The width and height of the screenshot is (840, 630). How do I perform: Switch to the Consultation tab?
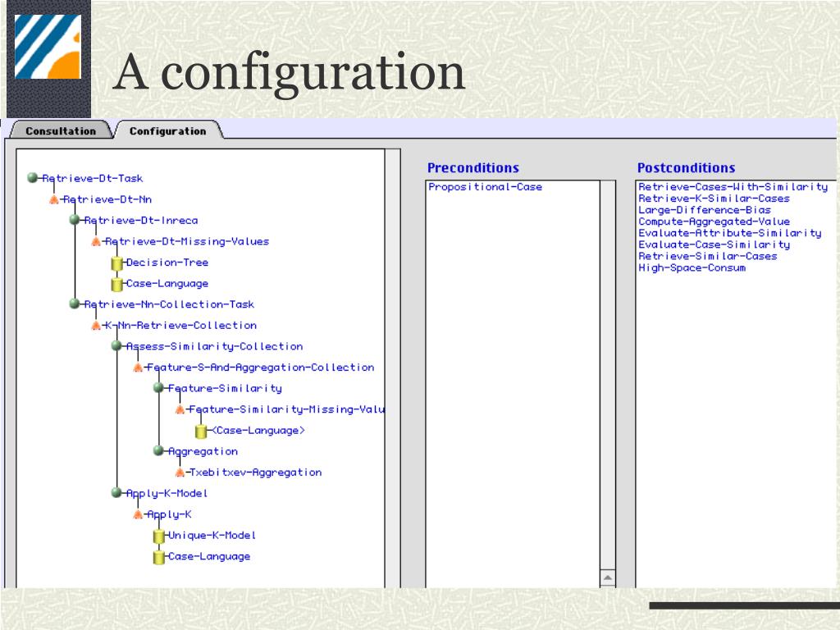[61, 130]
